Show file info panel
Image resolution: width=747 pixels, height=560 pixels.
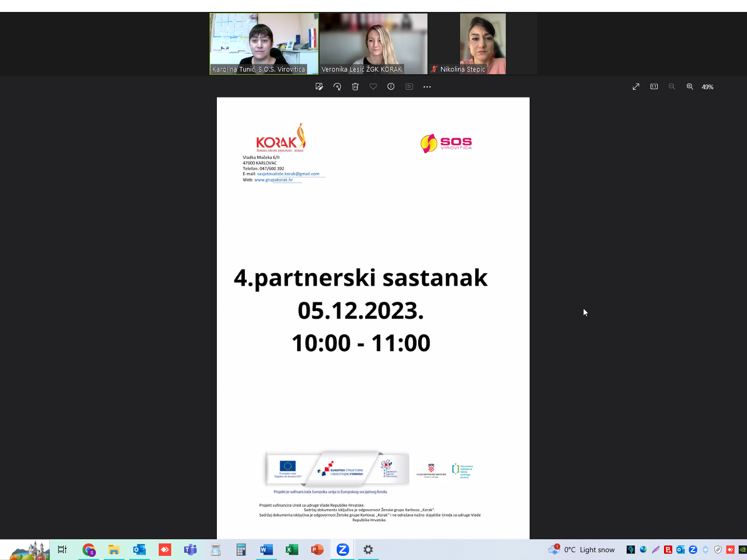tap(391, 87)
